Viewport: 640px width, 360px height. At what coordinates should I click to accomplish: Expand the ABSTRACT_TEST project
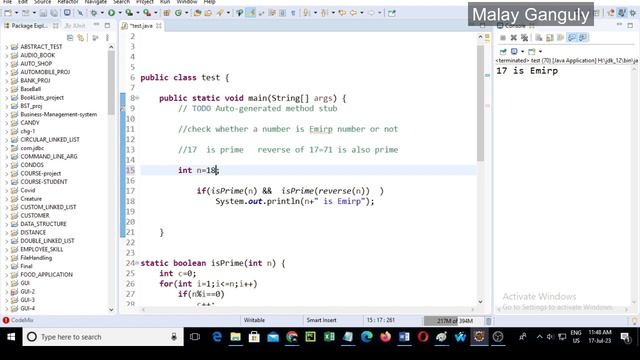click(6, 47)
